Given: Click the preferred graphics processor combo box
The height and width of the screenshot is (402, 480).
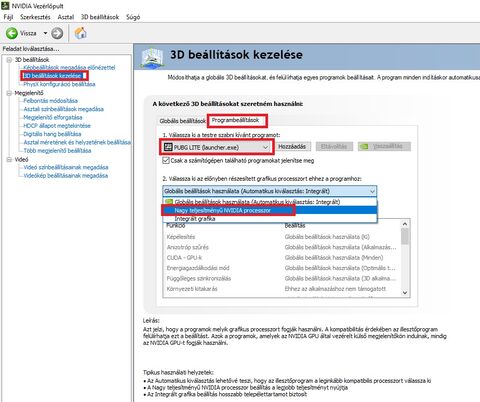Looking at the screenshot, I should [x=270, y=191].
